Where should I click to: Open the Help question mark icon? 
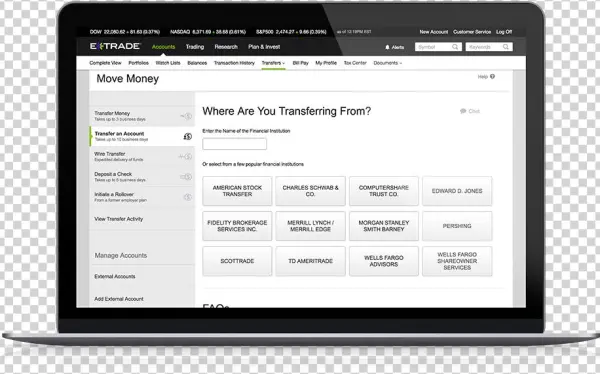(492, 77)
